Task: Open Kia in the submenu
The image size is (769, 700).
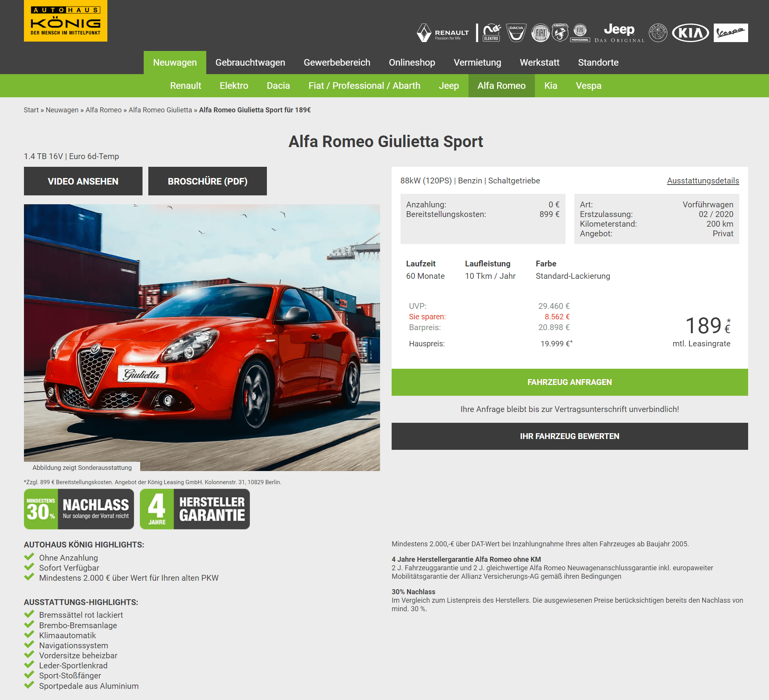Action: [551, 86]
